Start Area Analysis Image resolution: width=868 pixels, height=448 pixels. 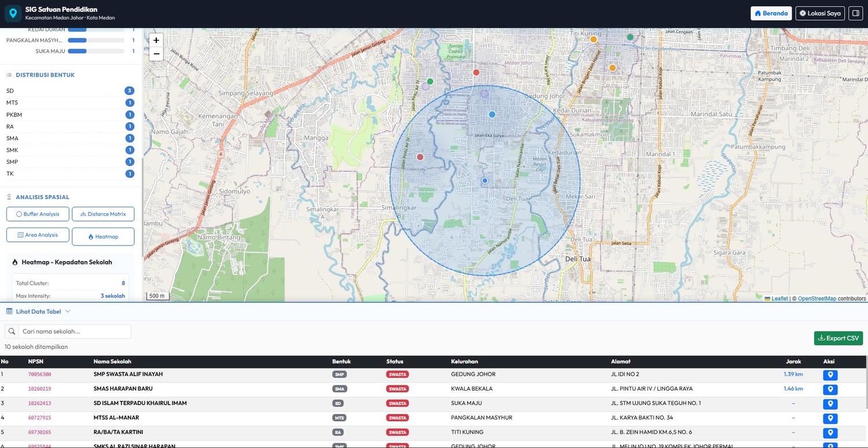click(38, 235)
